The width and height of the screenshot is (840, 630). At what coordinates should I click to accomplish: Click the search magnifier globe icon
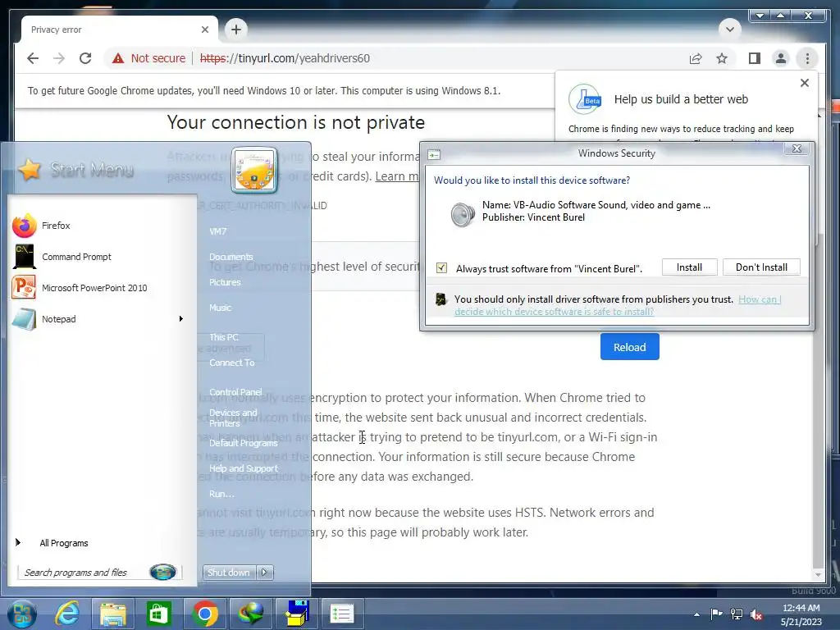coord(163,572)
